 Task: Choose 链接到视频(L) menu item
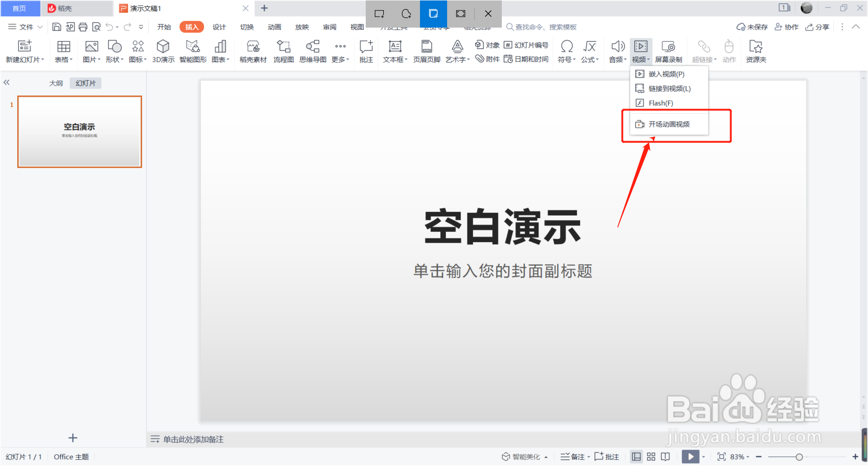(x=669, y=88)
